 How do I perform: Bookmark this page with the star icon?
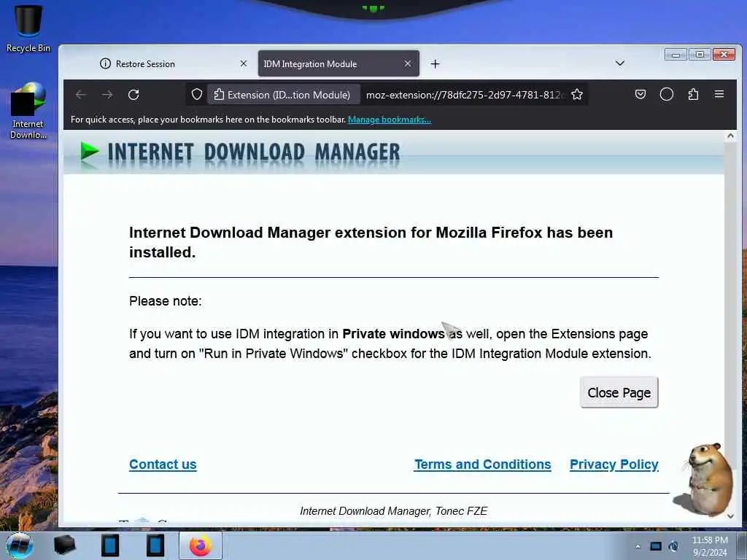coord(577,94)
